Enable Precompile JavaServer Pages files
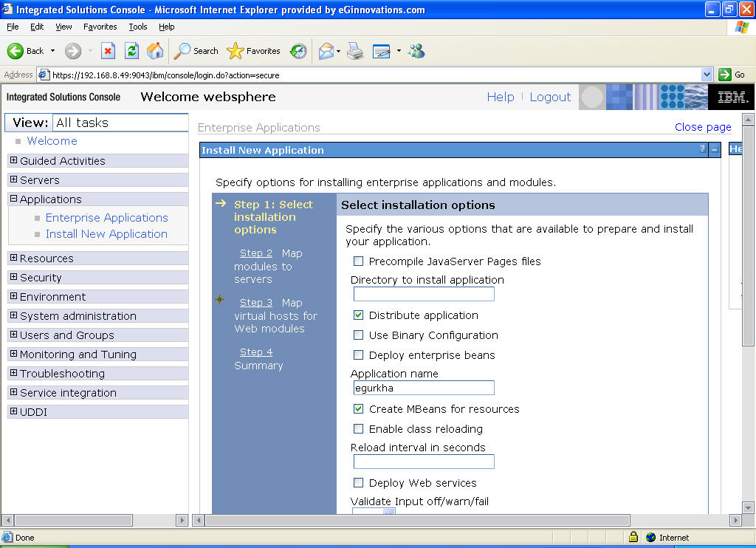The height and width of the screenshot is (548, 756). point(358,261)
